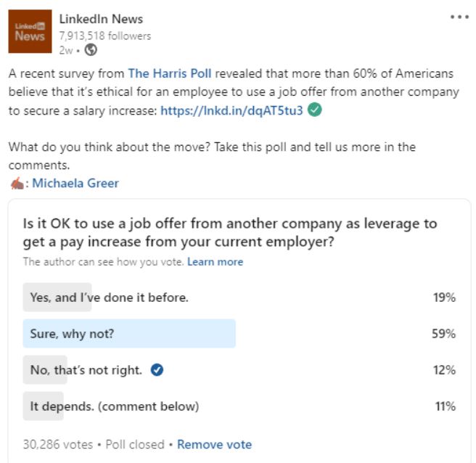Click the LinkedIn News logo avatar
476x463 pixels.
point(30,31)
